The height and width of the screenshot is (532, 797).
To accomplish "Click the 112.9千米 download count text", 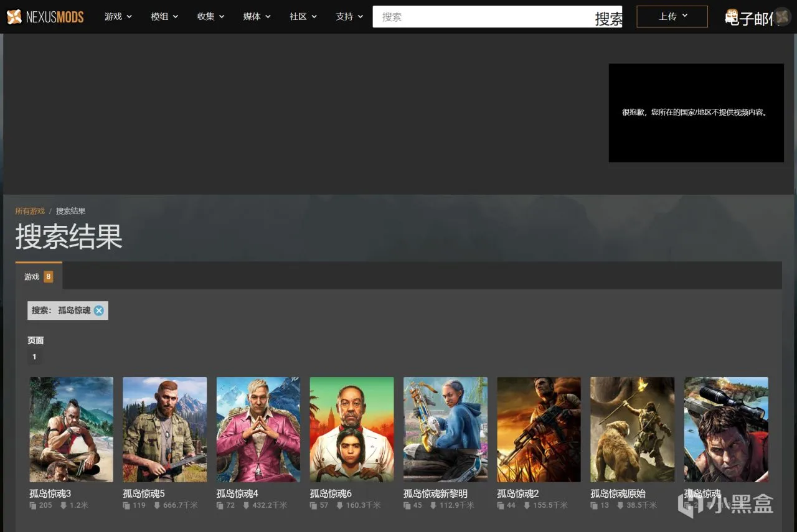I will pos(457,505).
